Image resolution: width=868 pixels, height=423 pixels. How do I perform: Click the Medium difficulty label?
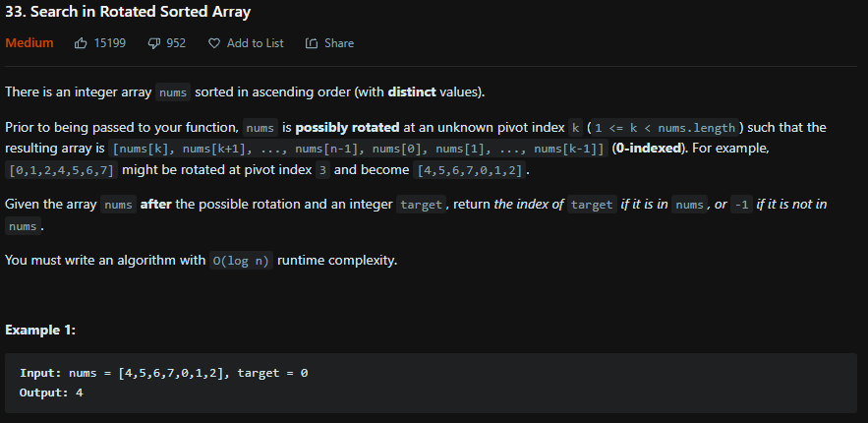pyautogui.click(x=29, y=43)
